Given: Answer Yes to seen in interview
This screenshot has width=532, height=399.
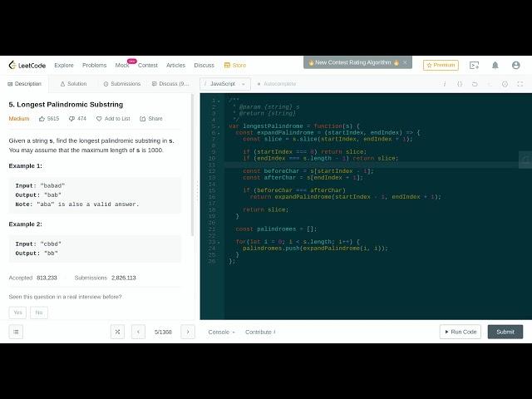Looking at the screenshot, I should coord(17,313).
